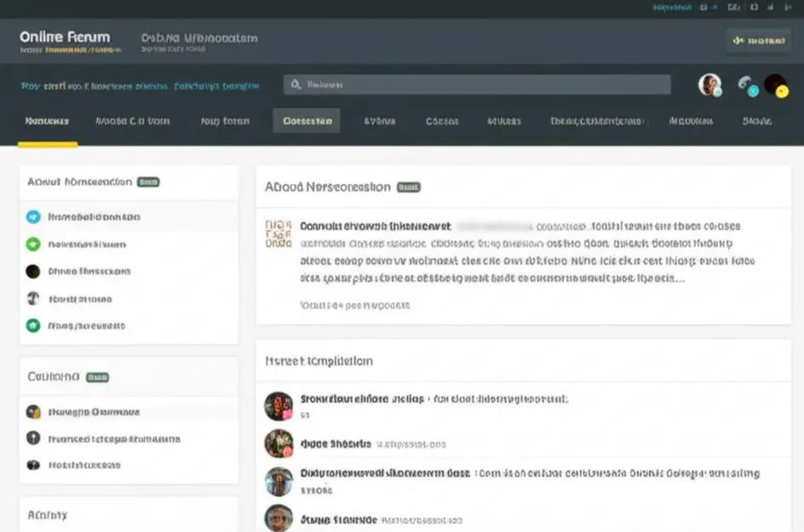This screenshot has height=532, width=804.
Task: Open the bold title of the featured post
Action: (x=376, y=226)
